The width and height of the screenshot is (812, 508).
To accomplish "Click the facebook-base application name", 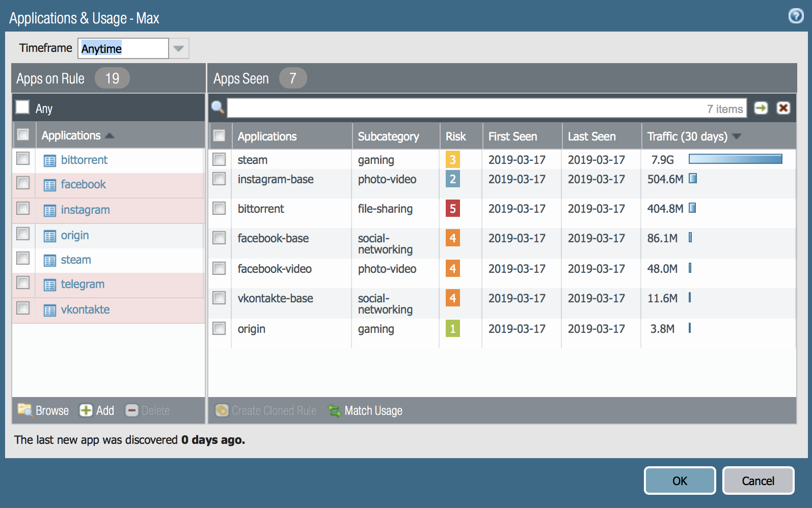I will pyautogui.click(x=273, y=238).
